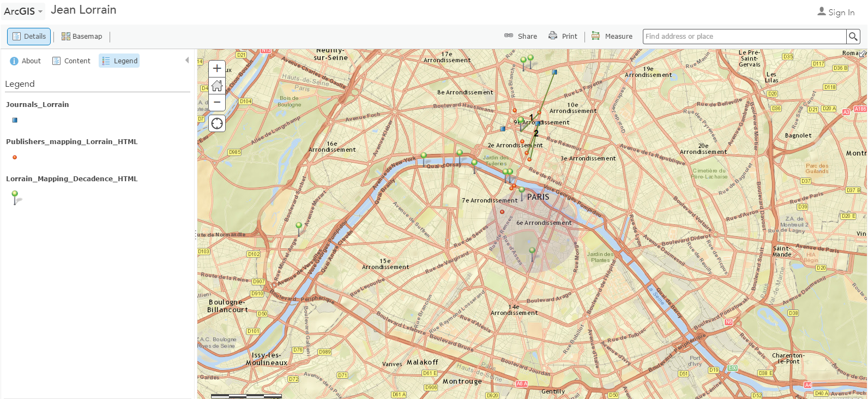Click the blue Journals_Lorrain legend symbol
Viewport: 868px width, 399px height.
tap(15, 120)
